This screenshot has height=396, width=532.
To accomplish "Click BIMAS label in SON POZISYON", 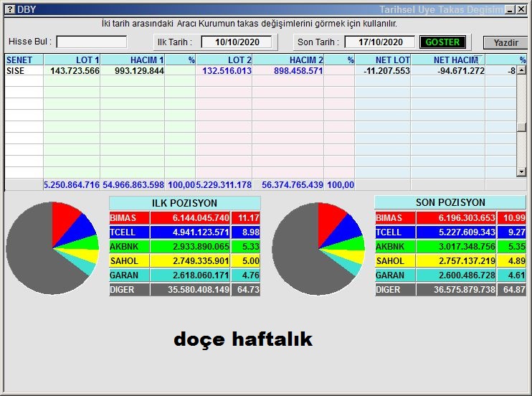I will tap(395, 217).
